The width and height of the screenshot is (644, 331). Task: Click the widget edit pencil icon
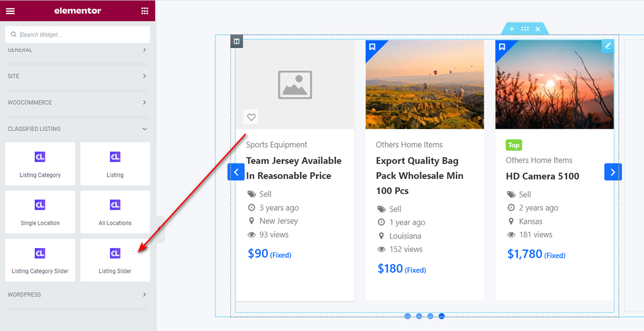click(608, 46)
